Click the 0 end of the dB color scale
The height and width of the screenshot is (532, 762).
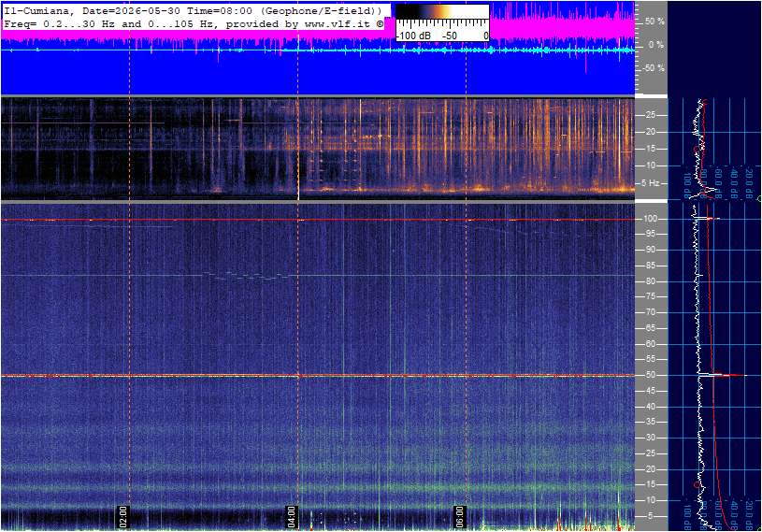coord(485,36)
